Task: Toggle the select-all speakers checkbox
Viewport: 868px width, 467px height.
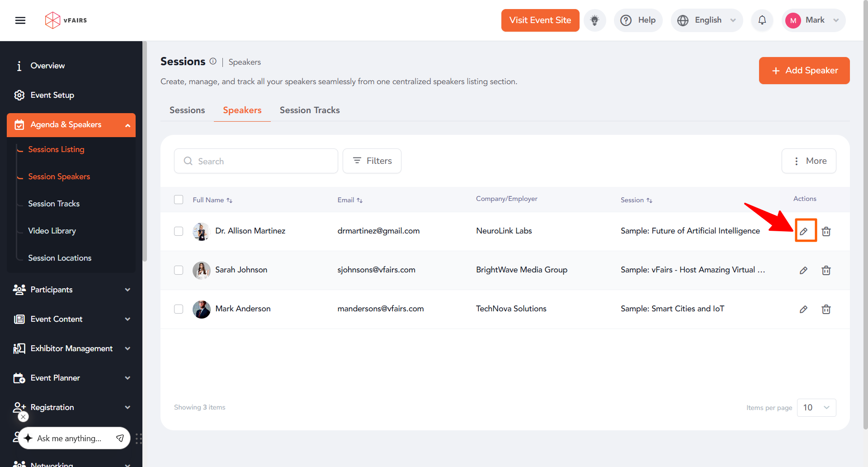Action: pos(179,200)
